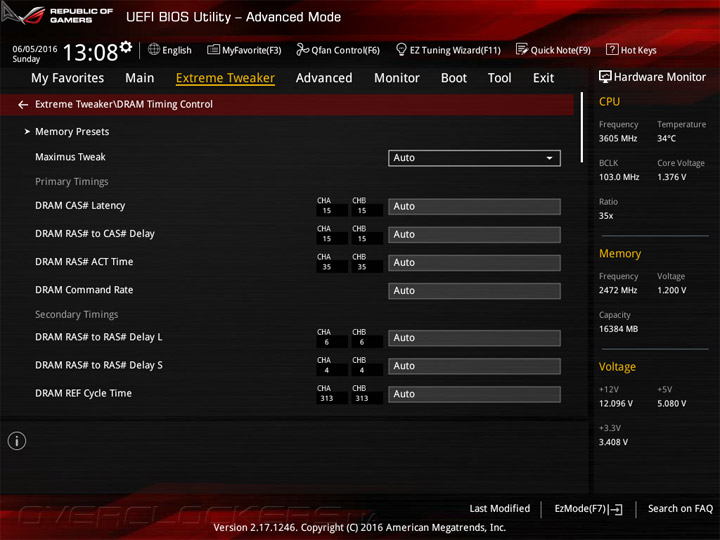Click the Last Modified button
Image resolution: width=720 pixels, height=540 pixels.
pyautogui.click(x=500, y=508)
